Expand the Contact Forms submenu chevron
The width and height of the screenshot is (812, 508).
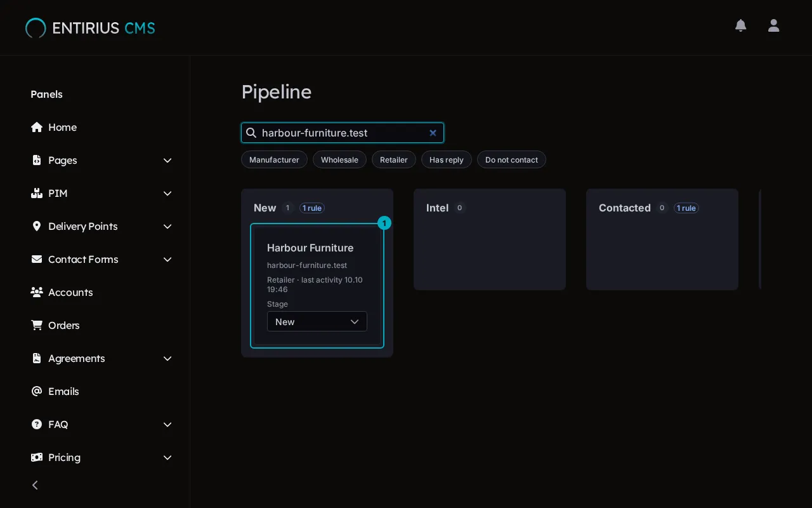(x=167, y=259)
